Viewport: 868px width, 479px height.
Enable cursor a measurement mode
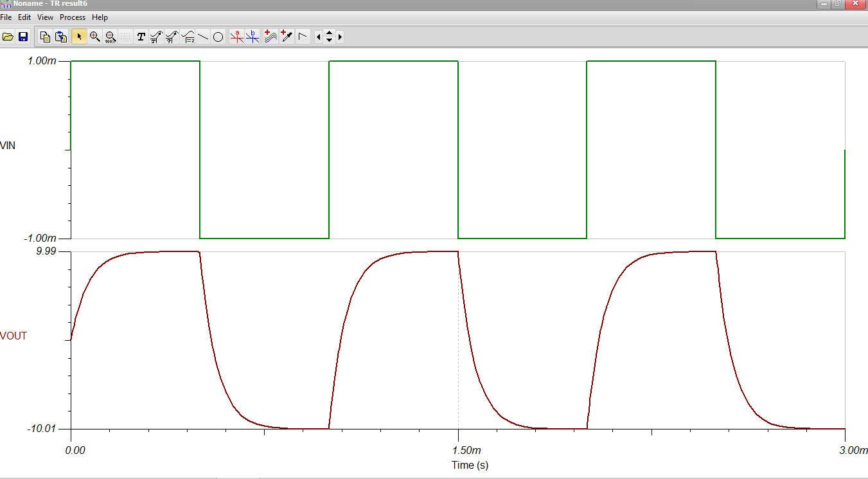236,37
